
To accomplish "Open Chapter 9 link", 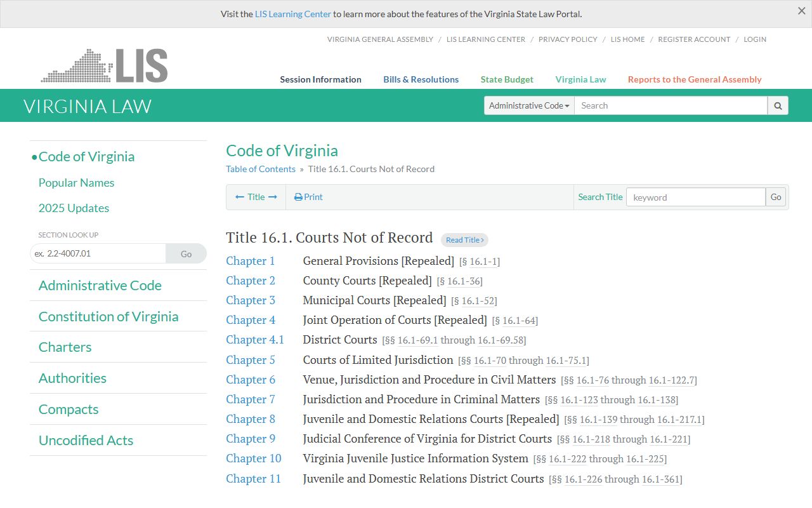I will click(251, 439).
